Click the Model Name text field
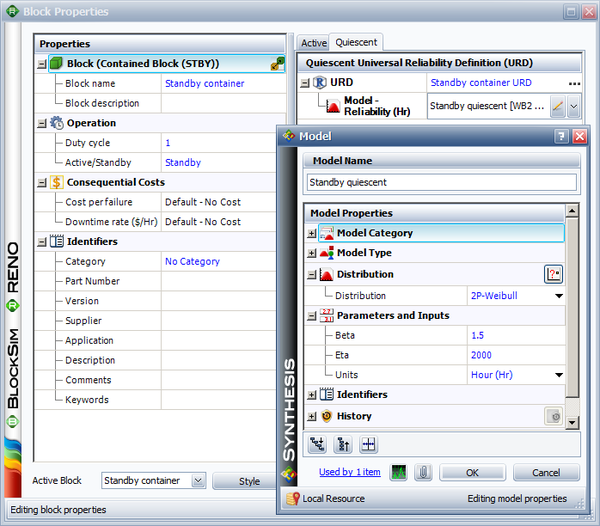The image size is (600, 526). click(x=441, y=183)
